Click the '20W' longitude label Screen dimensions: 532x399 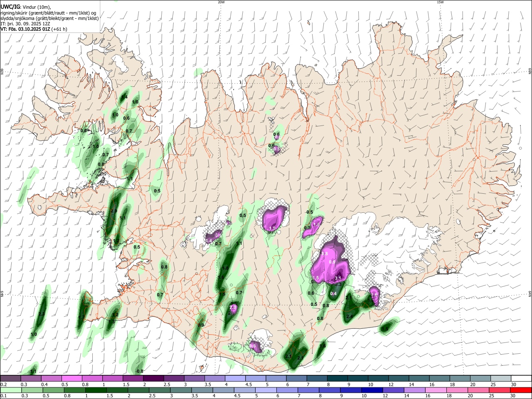[x=221, y=2]
